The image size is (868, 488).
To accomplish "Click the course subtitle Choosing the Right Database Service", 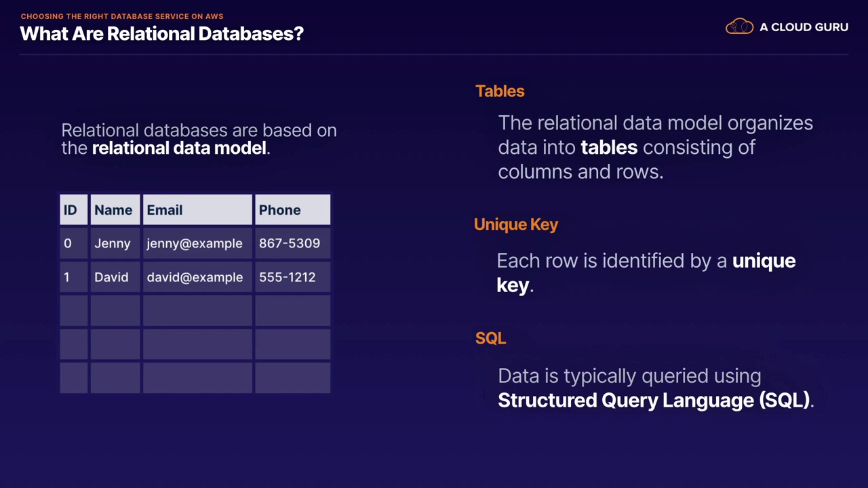I will pos(122,16).
